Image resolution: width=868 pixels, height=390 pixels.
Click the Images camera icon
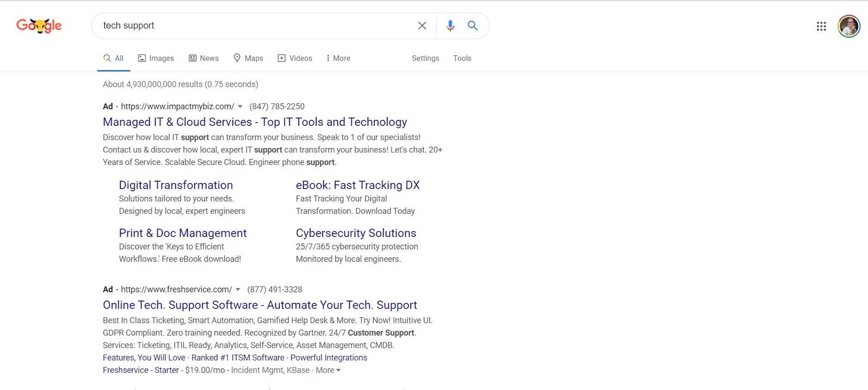[x=141, y=57]
